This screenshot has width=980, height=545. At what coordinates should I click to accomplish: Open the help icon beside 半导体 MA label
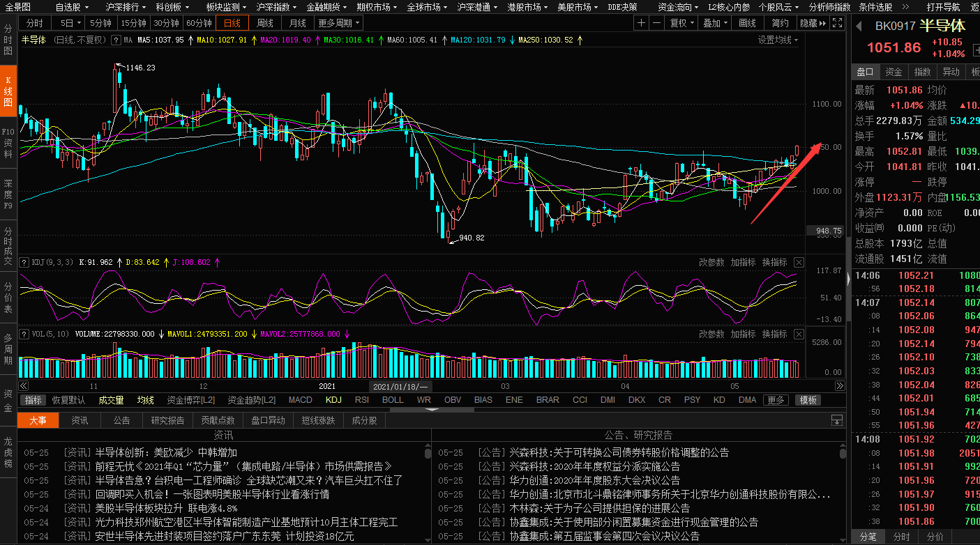pos(116,40)
